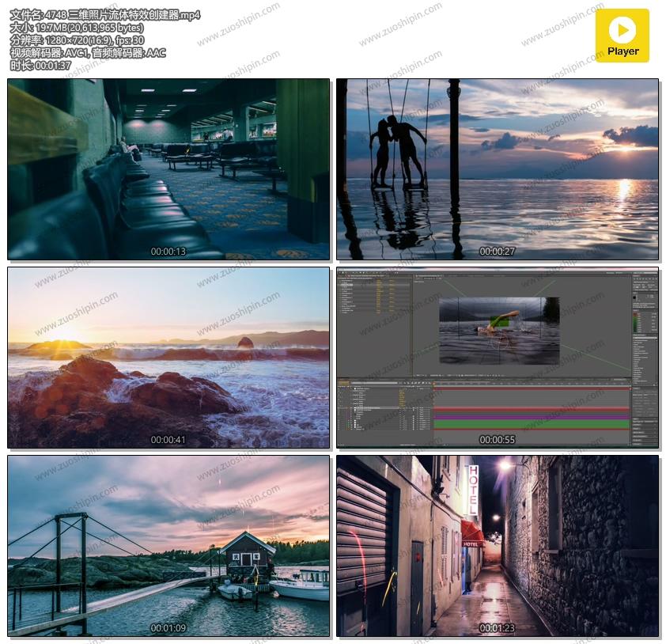Click the video codec AVC1 info line
The image size is (666, 644).
[x=88, y=53]
